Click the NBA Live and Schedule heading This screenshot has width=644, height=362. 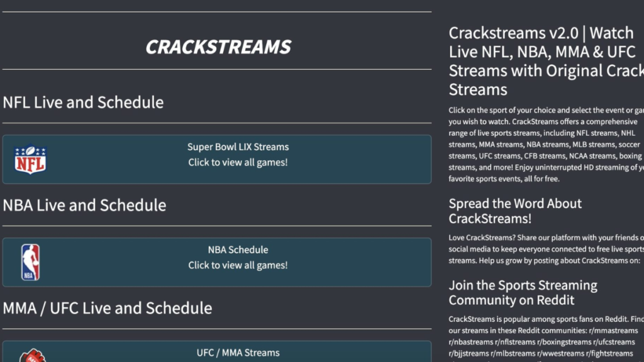(x=84, y=206)
